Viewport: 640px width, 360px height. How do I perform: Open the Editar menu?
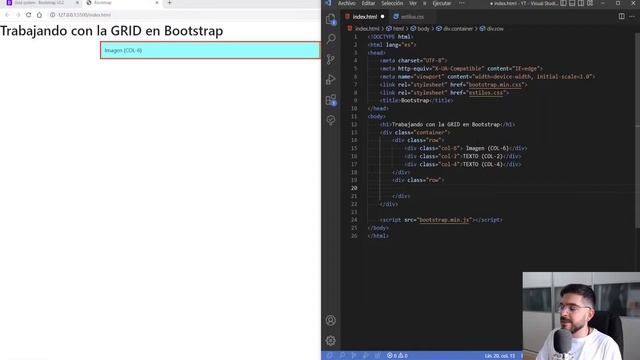pos(368,3)
